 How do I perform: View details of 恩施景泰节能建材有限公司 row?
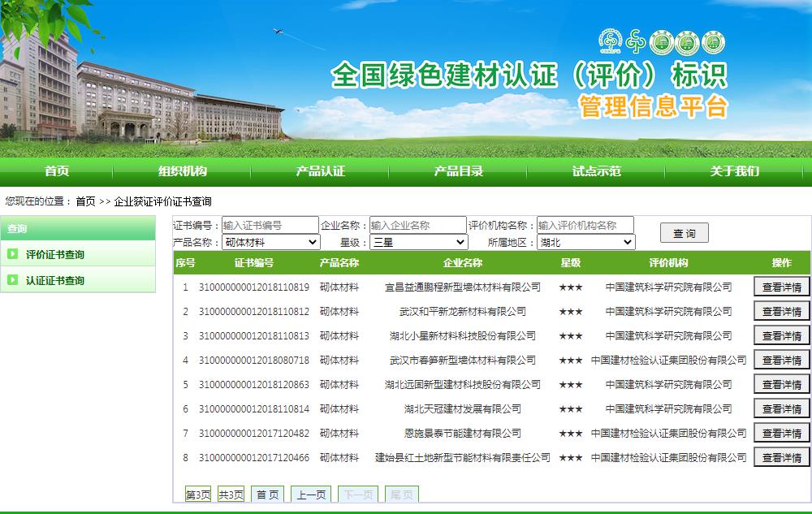782,433
